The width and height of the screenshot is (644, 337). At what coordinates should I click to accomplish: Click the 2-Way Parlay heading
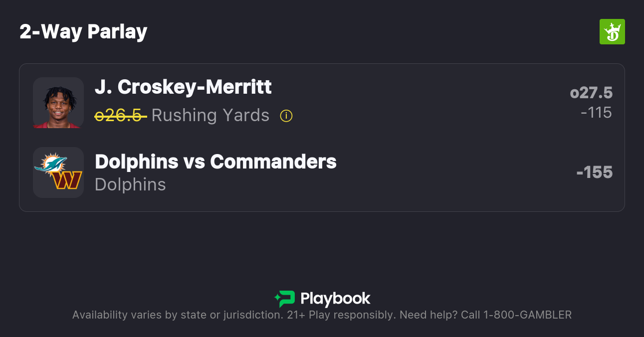83,32
